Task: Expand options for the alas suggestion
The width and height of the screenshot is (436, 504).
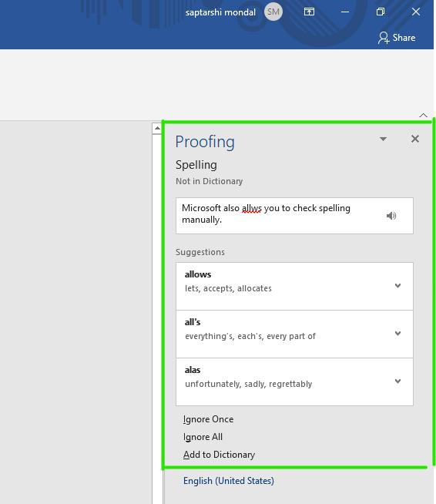Action: 397,381
